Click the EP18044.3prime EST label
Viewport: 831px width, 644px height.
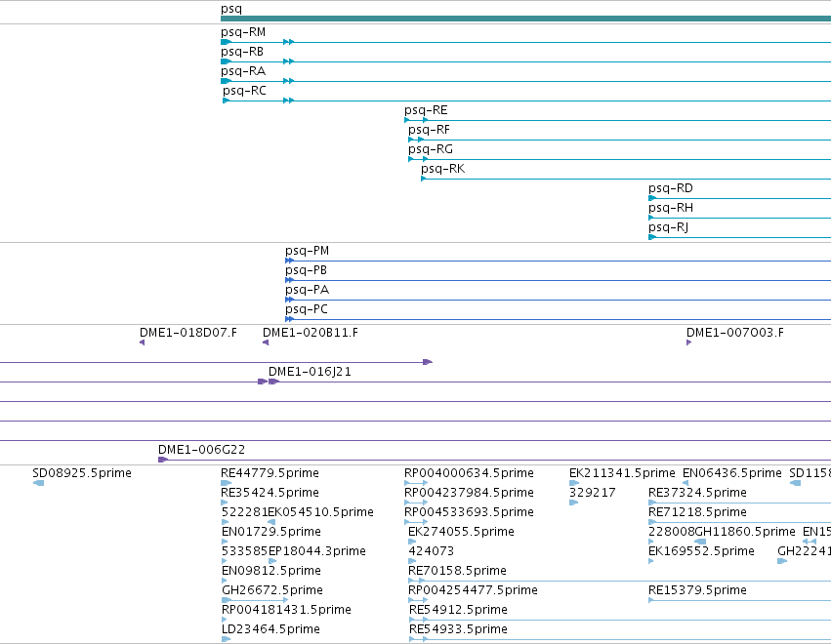click(317, 552)
